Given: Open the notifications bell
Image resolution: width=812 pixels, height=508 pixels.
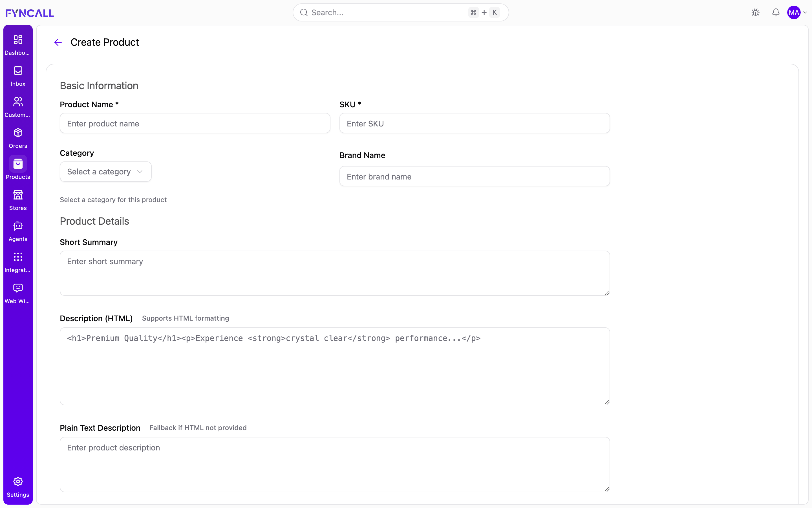Looking at the screenshot, I should click(776, 12).
